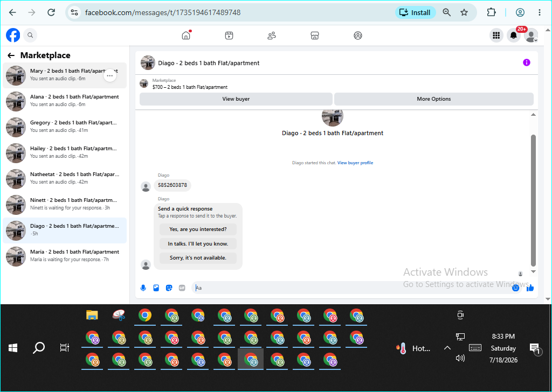Open Hailey's conversation in the list
Image resolution: width=552 pixels, height=392 pixels.
[x=65, y=153]
